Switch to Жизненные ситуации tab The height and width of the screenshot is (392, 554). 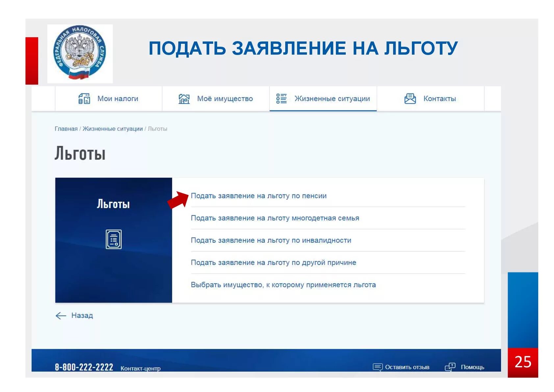[x=323, y=99]
